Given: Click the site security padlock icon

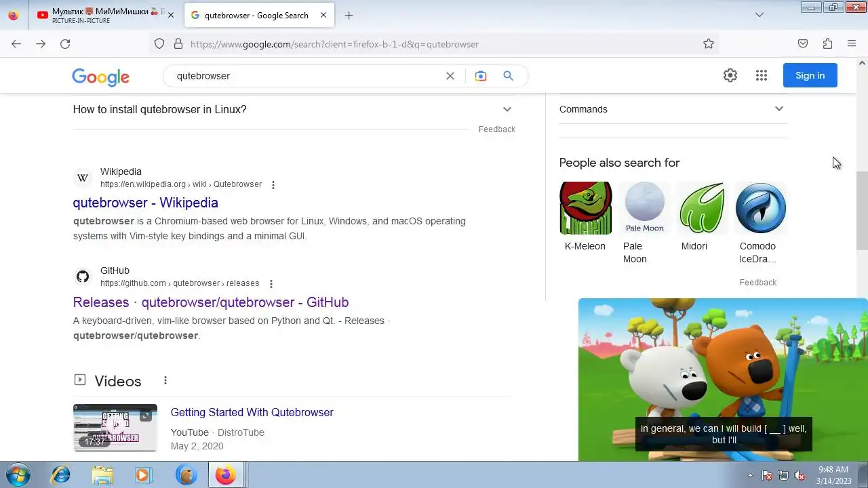Looking at the screenshot, I should 178,43.
